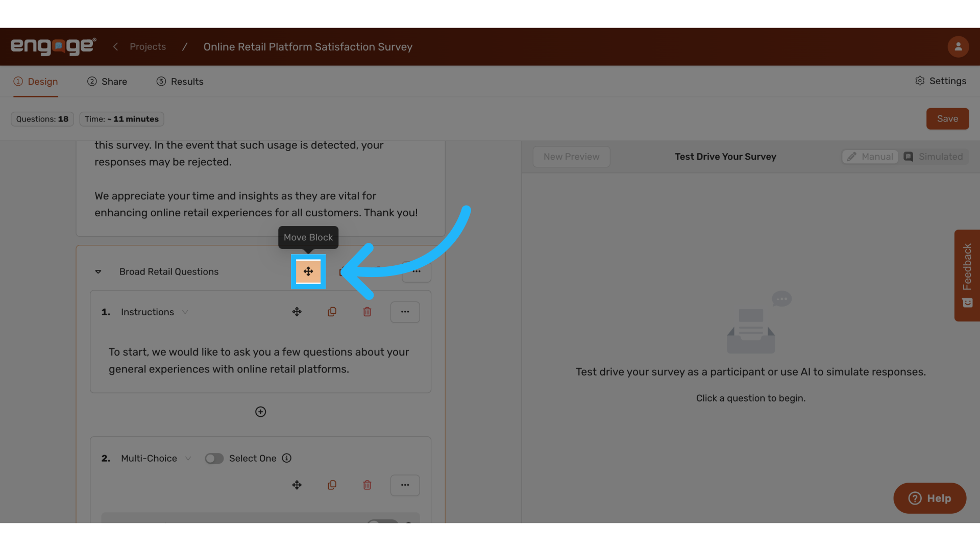The width and height of the screenshot is (980, 551).
Task: Click the Time ~11 minutes badge
Action: (x=121, y=119)
